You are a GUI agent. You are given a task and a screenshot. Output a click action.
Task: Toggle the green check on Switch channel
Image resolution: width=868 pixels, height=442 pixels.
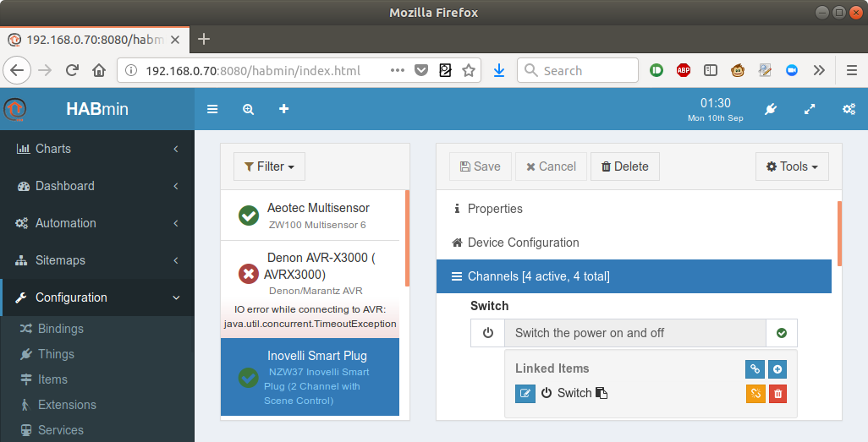[782, 333]
